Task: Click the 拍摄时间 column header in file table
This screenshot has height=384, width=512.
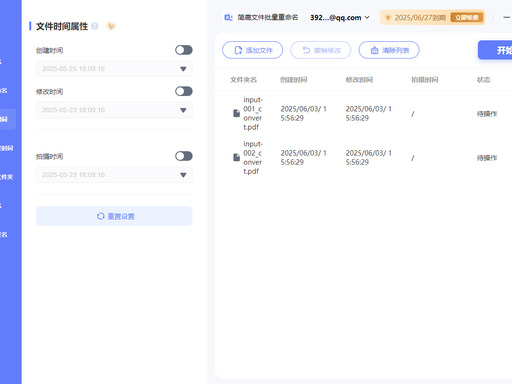Action: pos(425,80)
